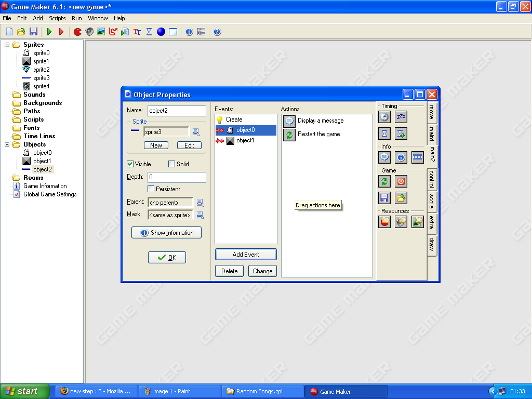The height and width of the screenshot is (399, 532).
Task: Switch to the draw actions tab
Action: tap(432, 244)
